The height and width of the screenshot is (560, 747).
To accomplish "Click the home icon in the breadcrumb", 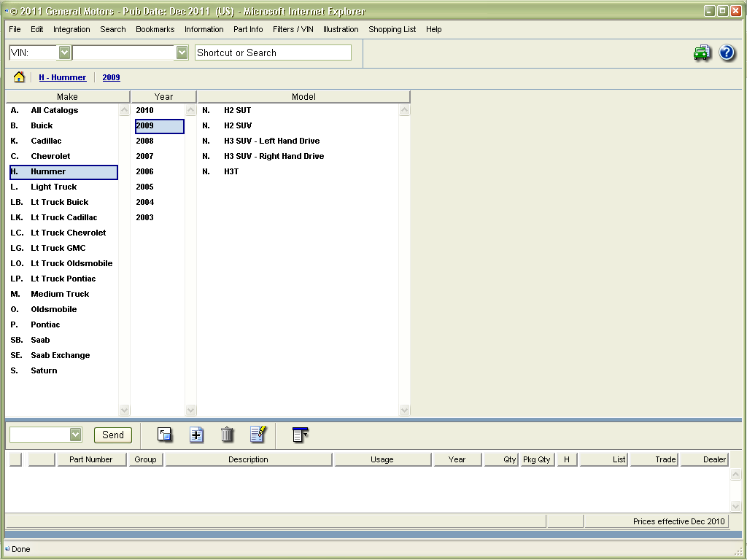I will 19,77.
